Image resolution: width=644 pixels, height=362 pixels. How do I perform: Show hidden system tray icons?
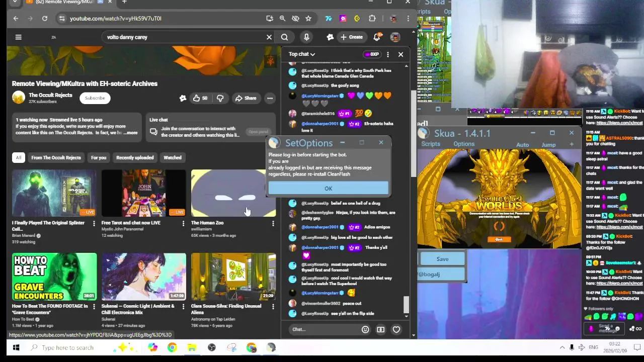[x=562, y=347]
